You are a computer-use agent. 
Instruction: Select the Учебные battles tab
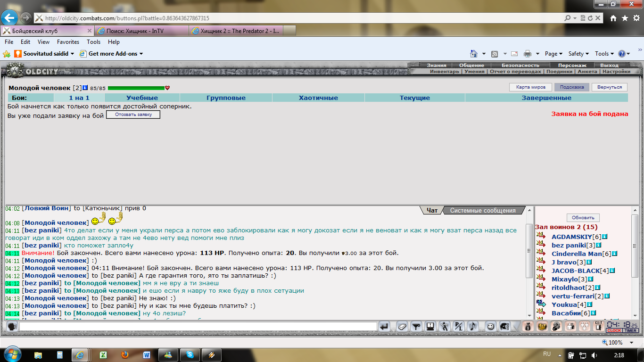pos(142,98)
